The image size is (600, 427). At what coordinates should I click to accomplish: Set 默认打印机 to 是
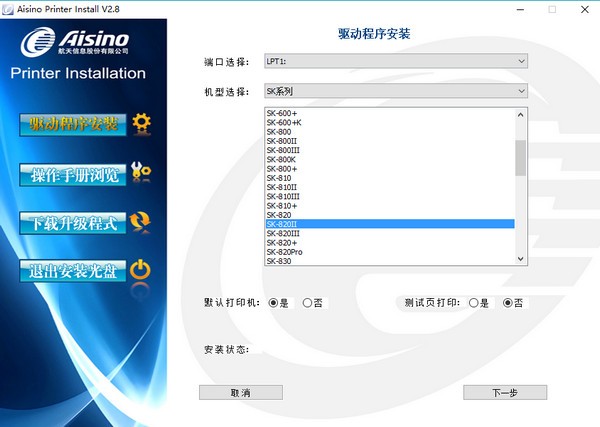(x=273, y=302)
